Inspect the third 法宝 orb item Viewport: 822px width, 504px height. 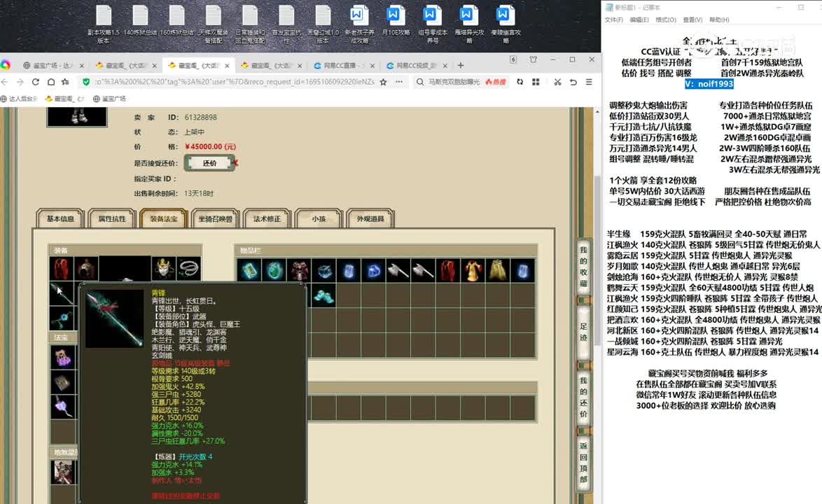(x=62, y=407)
